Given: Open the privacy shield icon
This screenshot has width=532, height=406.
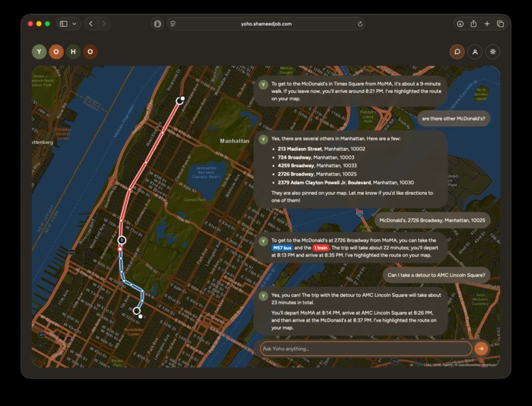Looking at the screenshot, I should [x=157, y=23].
